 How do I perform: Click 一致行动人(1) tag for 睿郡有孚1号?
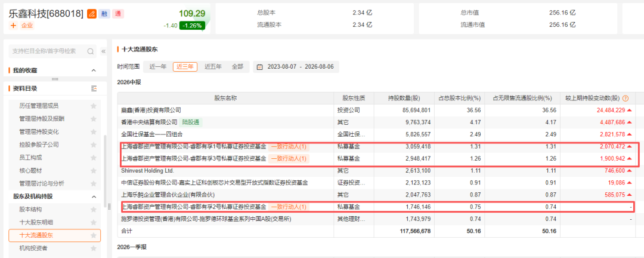289,146
